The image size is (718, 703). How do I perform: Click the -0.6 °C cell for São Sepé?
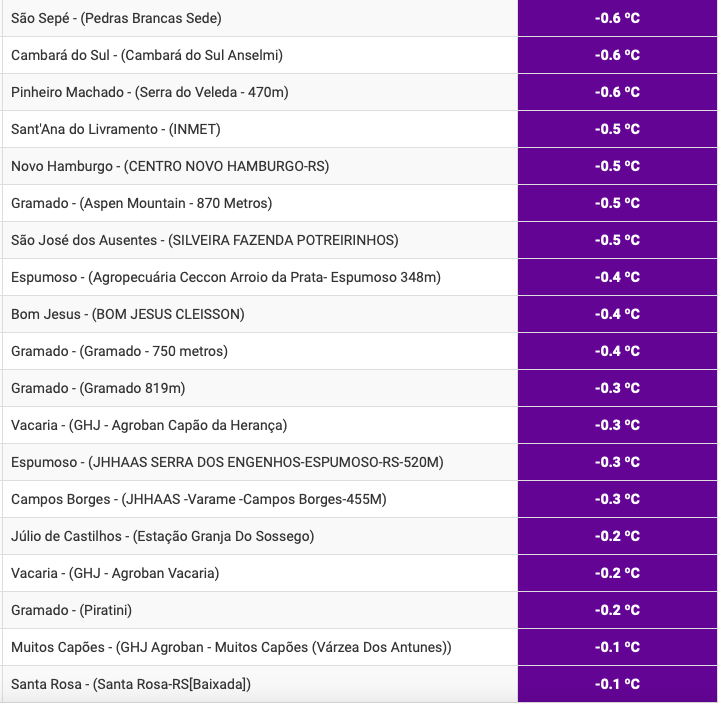point(618,18)
